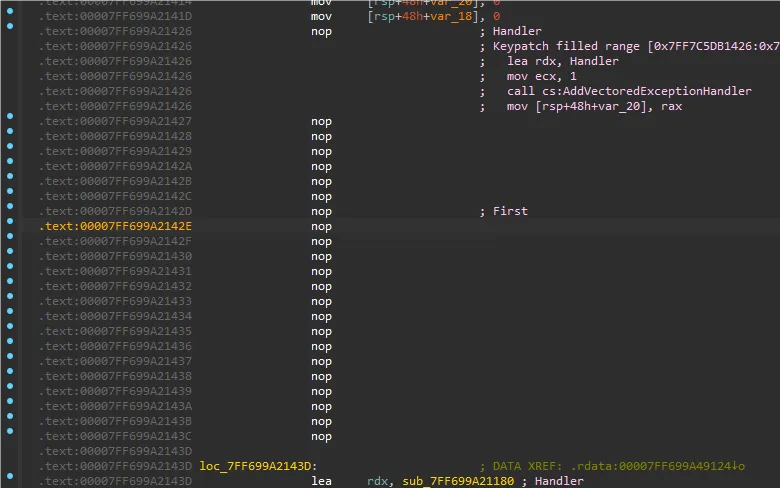Toggle breakpoint dot at address 21432

point(10,281)
